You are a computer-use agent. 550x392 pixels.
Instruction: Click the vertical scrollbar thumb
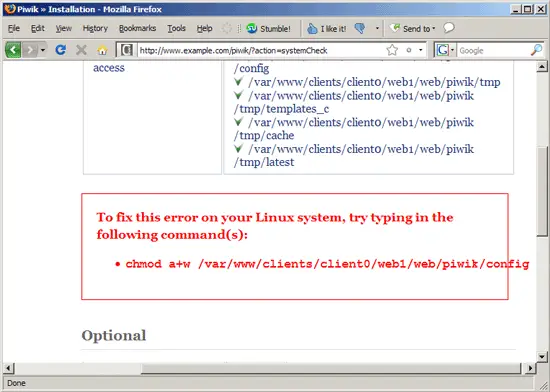pos(542,192)
